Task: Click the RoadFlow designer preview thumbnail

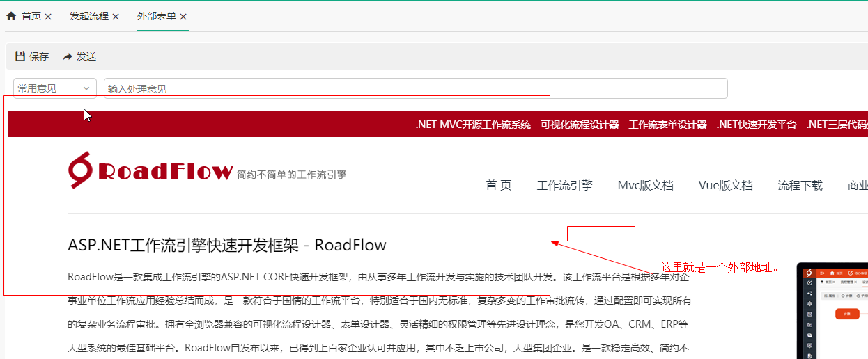Action: pyautogui.click(x=832, y=310)
